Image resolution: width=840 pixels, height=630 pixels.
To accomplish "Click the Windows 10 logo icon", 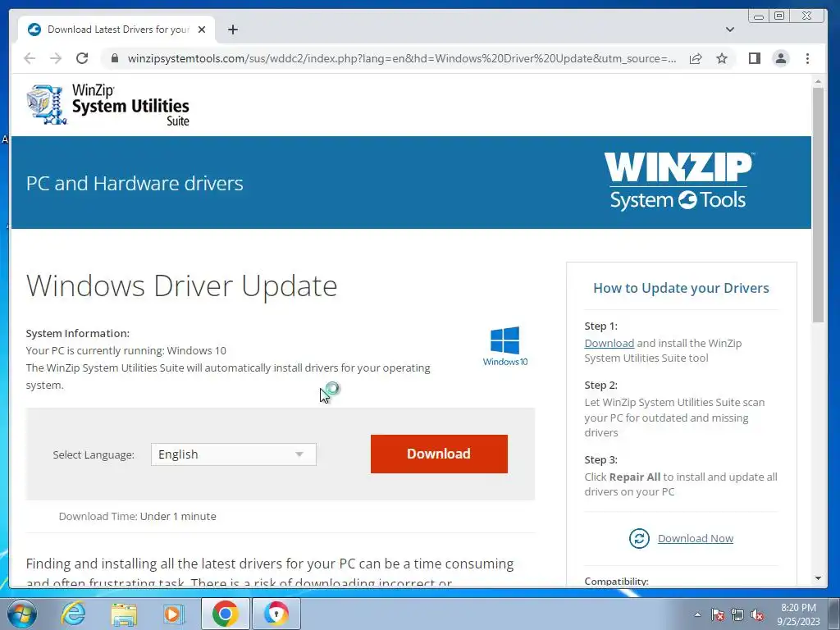I will coord(504,346).
